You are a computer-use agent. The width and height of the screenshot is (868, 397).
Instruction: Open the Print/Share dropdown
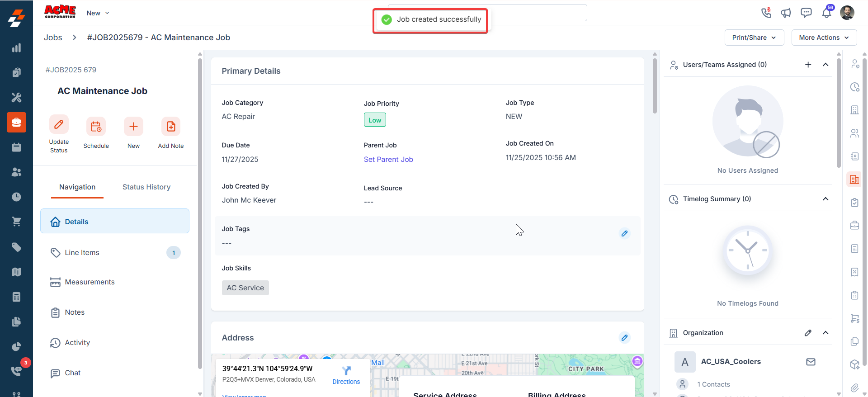click(x=754, y=38)
